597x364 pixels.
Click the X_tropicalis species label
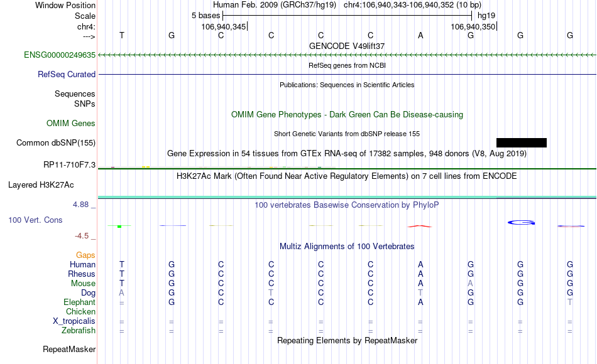74,321
